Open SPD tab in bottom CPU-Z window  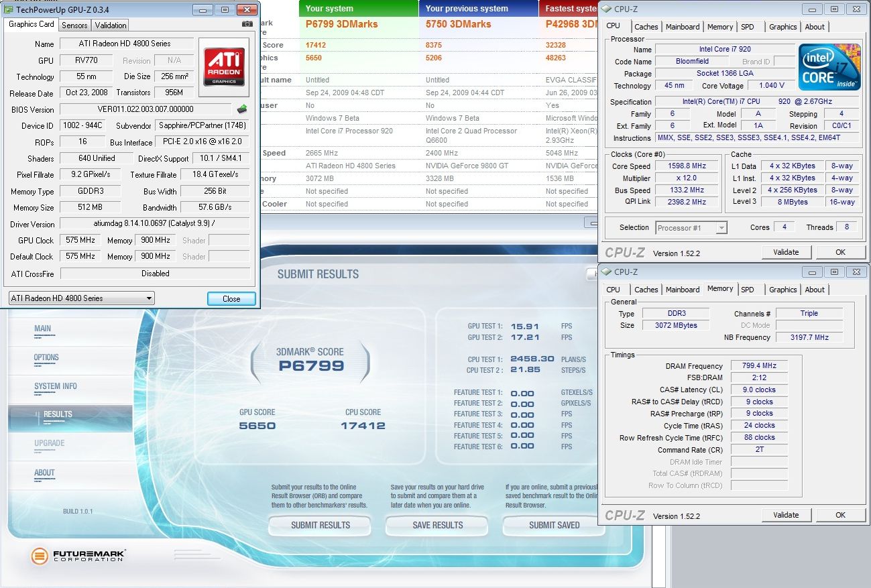point(748,290)
